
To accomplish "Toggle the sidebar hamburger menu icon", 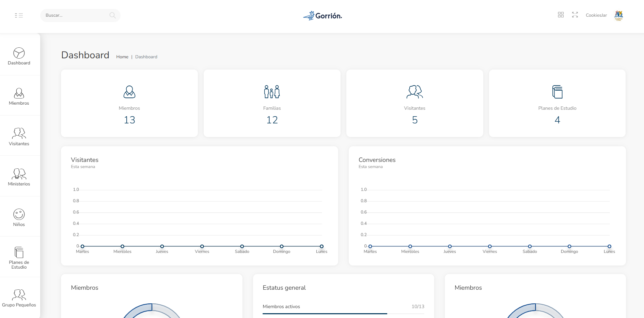I will click(19, 15).
